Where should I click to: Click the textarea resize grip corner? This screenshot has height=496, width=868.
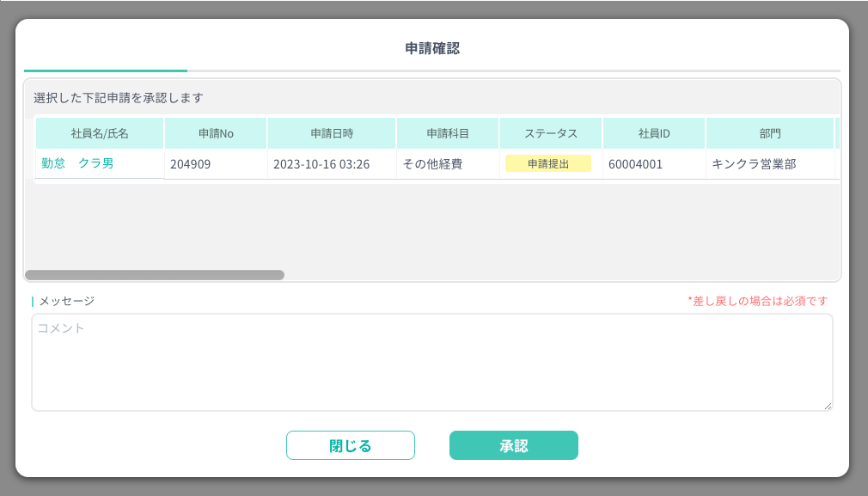[828, 407]
